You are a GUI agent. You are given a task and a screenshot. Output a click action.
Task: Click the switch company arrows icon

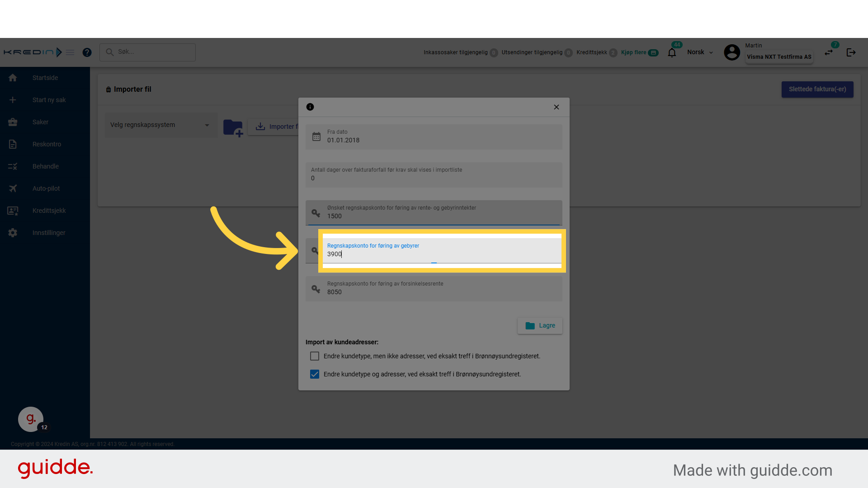(829, 52)
